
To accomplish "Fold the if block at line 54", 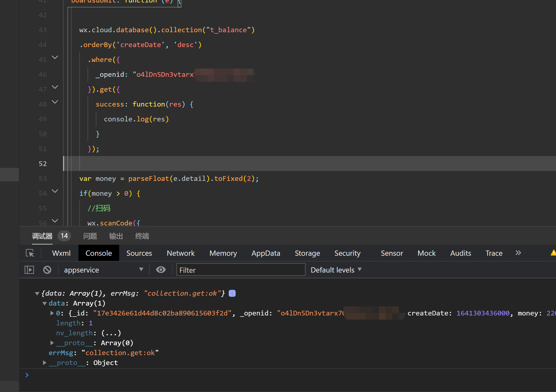I will pos(55,191).
